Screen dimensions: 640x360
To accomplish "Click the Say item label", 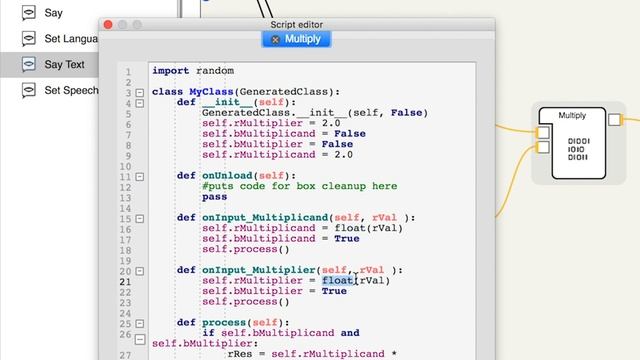I will (x=53, y=13).
